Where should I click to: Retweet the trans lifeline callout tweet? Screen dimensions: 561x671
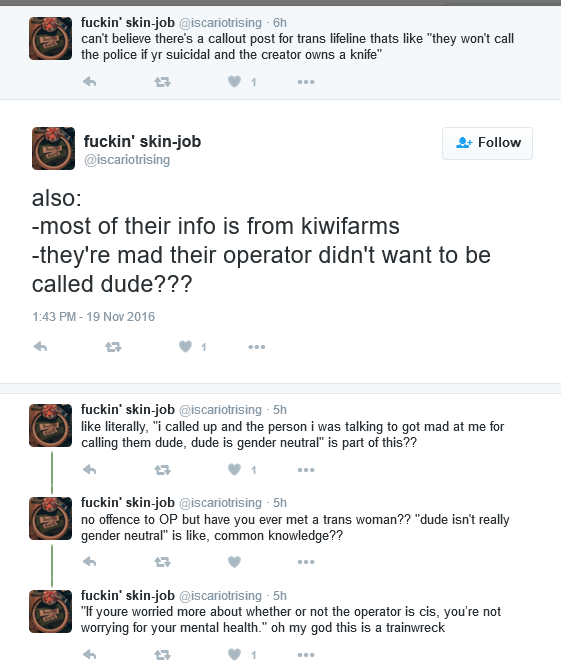[x=162, y=81]
